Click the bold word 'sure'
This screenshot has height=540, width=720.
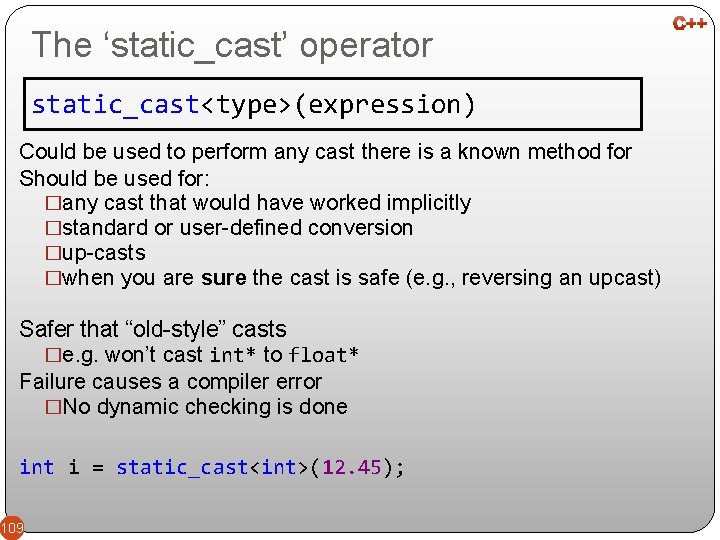click(223, 278)
